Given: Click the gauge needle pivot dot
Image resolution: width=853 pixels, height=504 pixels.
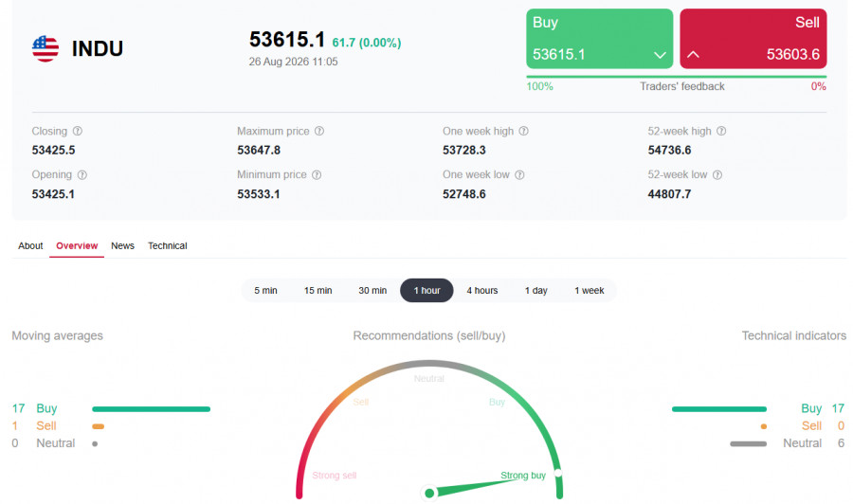Looking at the screenshot, I should point(429,494).
